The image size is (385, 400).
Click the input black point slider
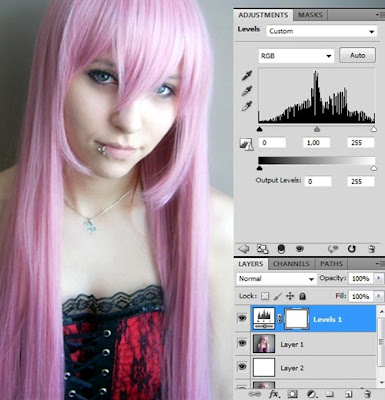pos(260,129)
